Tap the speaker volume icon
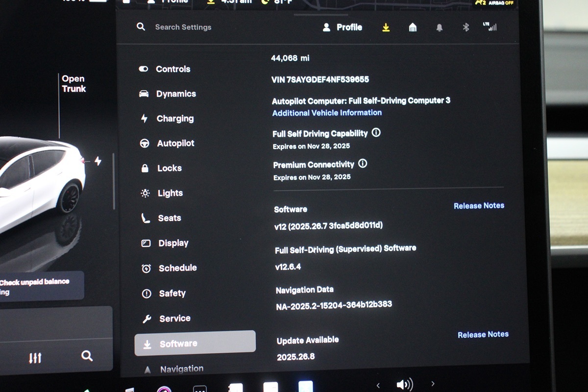588x392 pixels. [404, 384]
